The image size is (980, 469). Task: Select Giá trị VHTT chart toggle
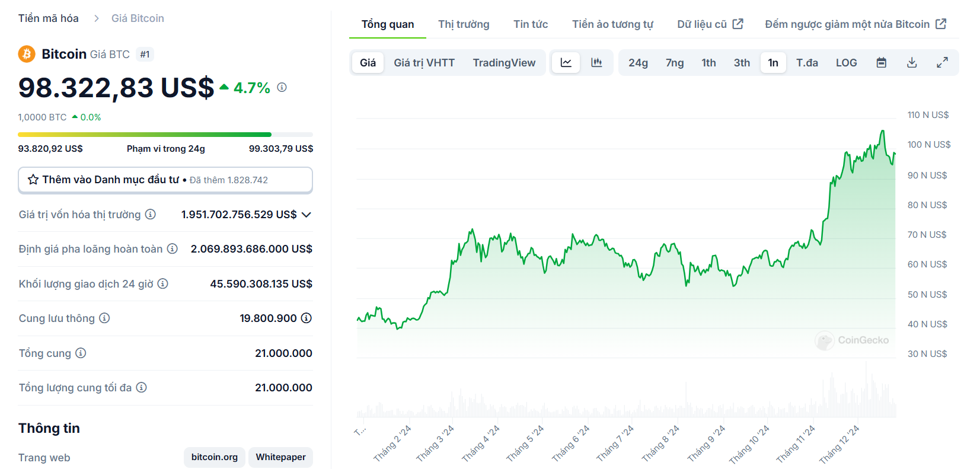point(424,63)
